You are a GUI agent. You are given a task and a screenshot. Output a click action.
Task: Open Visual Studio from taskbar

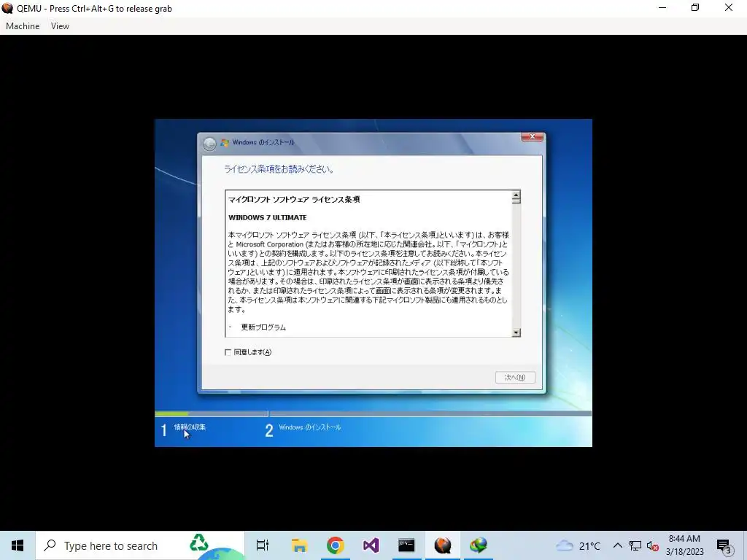coord(371,545)
